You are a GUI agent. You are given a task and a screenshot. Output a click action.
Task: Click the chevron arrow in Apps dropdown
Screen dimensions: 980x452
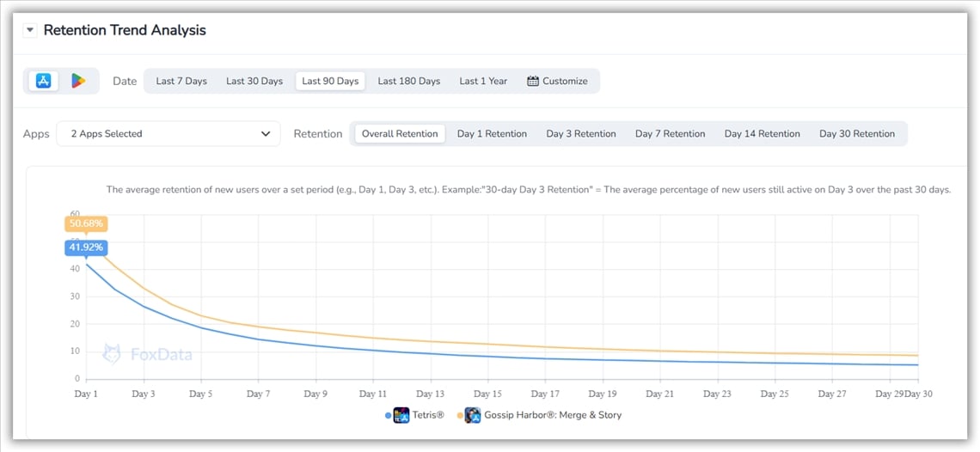(x=265, y=134)
